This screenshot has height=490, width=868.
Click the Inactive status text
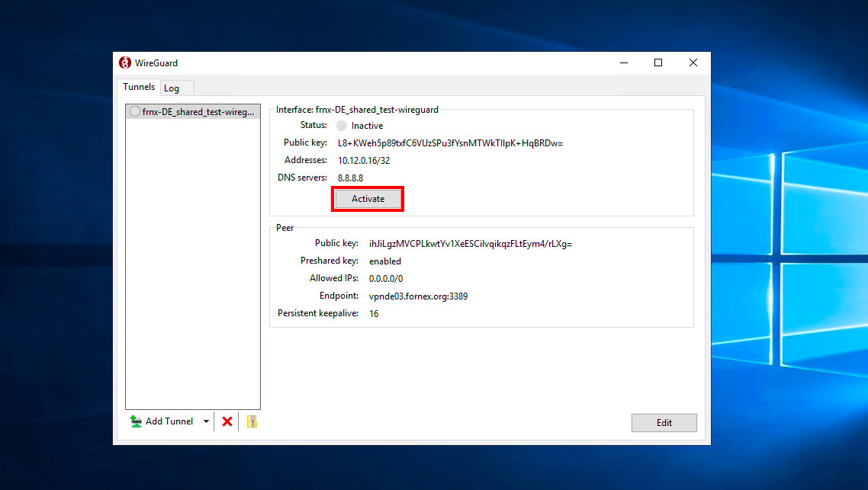click(367, 126)
